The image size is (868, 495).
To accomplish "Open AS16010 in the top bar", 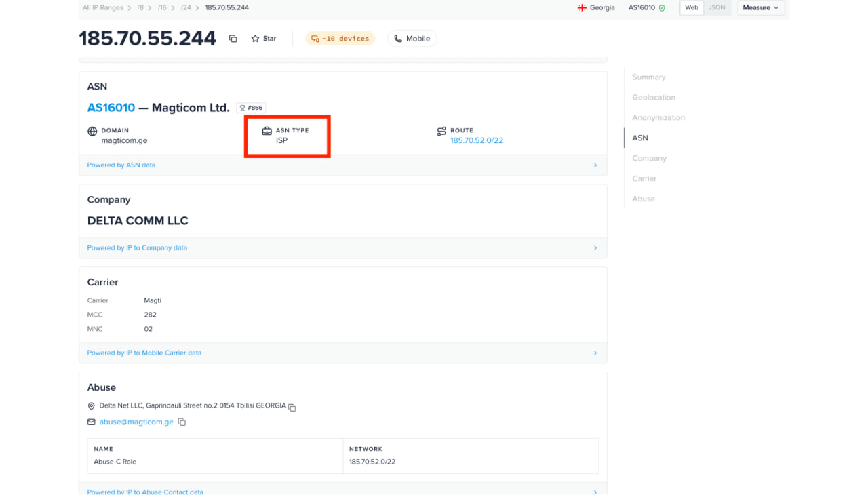I will point(642,8).
